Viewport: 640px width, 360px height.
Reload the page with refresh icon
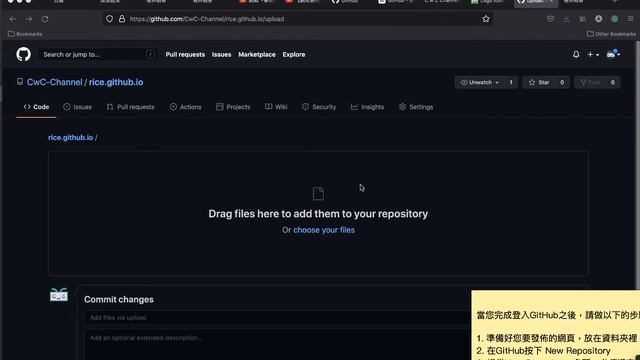tap(45, 19)
